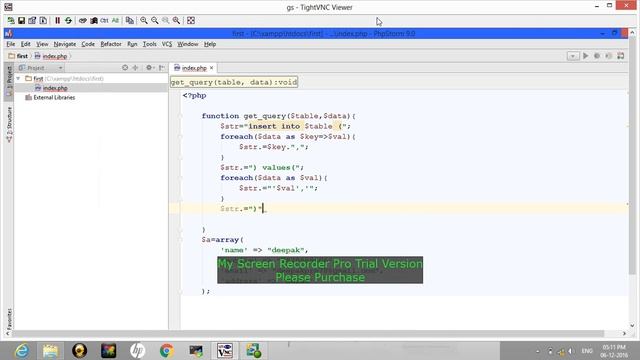Screen dimensions: 640x360
Task: Click the code line '$str.=$key.",";'
Action: tap(274, 147)
